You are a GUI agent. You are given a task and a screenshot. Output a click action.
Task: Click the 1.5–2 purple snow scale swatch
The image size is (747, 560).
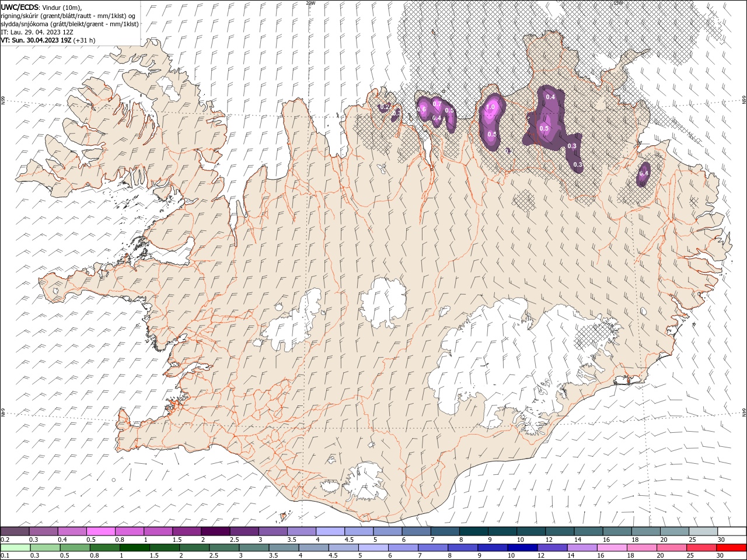[x=187, y=531]
